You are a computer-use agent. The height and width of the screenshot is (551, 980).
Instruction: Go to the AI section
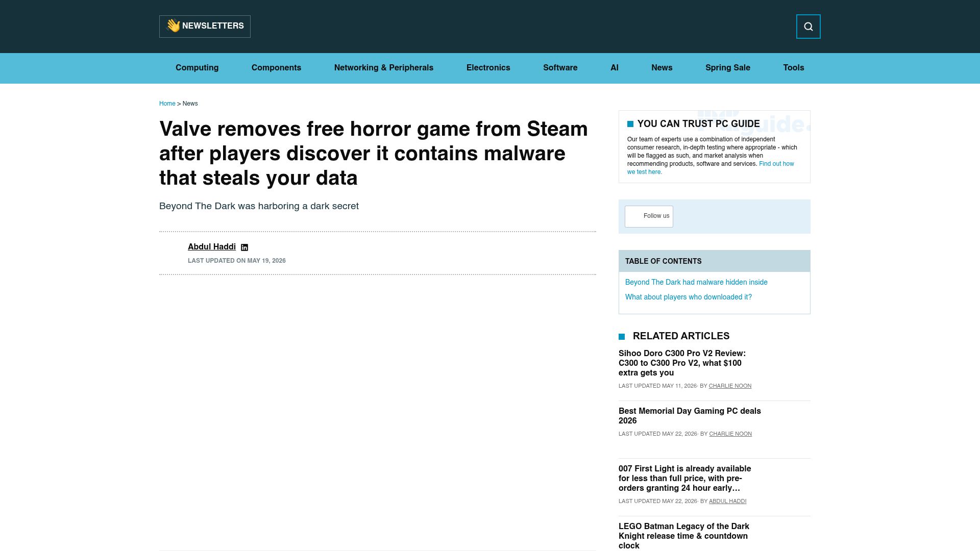point(615,68)
